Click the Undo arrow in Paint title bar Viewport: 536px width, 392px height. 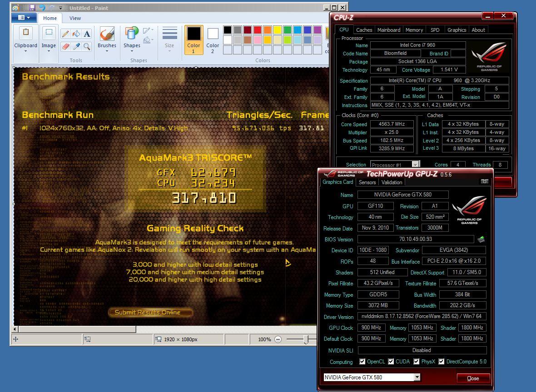click(42, 8)
